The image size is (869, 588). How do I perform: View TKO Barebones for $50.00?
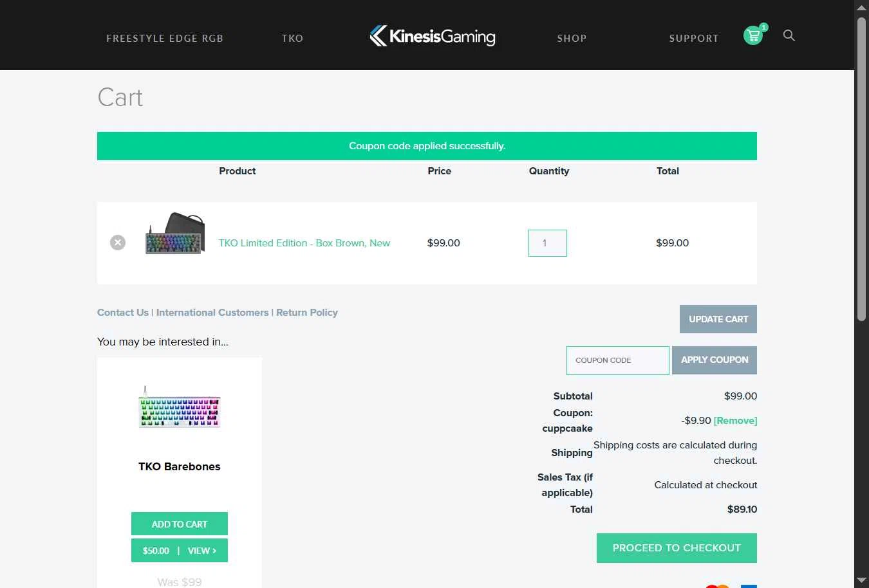pyautogui.click(x=180, y=551)
